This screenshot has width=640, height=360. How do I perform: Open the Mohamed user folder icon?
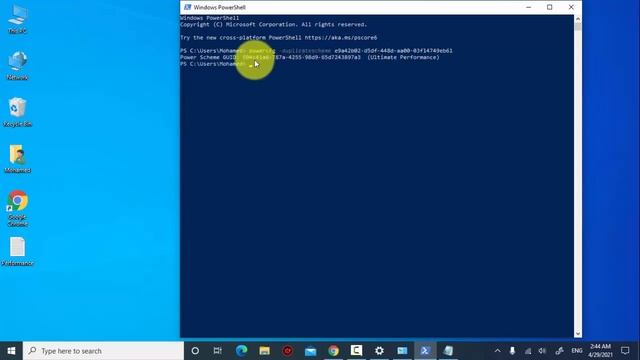tap(18, 158)
